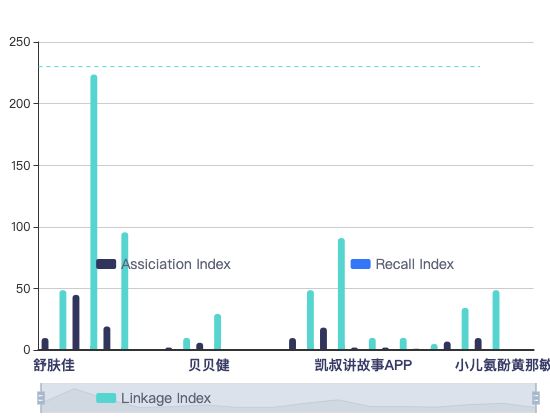Image resolution: width=550 pixels, height=420 pixels.
Task: Click the teal bar near 90 above 凯叔讲故事APP
Action: click(x=341, y=294)
